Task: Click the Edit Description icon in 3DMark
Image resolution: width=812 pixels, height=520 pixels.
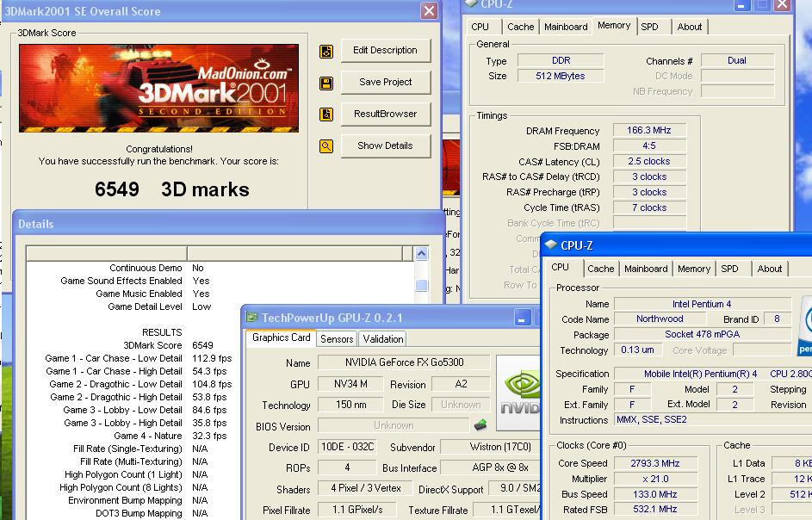Action: tap(326, 52)
